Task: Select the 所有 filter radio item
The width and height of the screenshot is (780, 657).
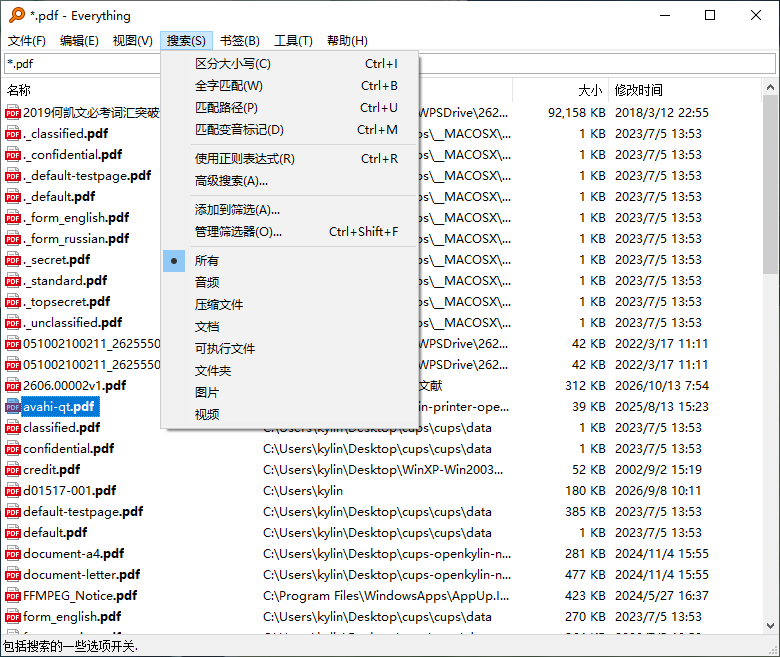Action: [290, 261]
